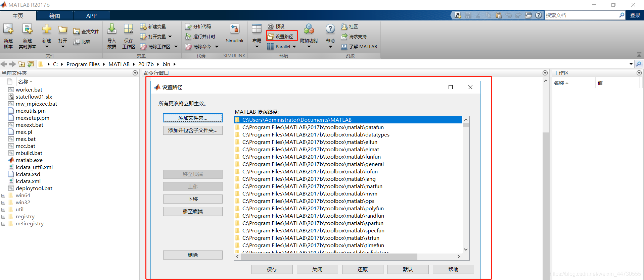The image size is (644, 280).
Task: Click the Compare (比较) tool
Action: pos(82,42)
